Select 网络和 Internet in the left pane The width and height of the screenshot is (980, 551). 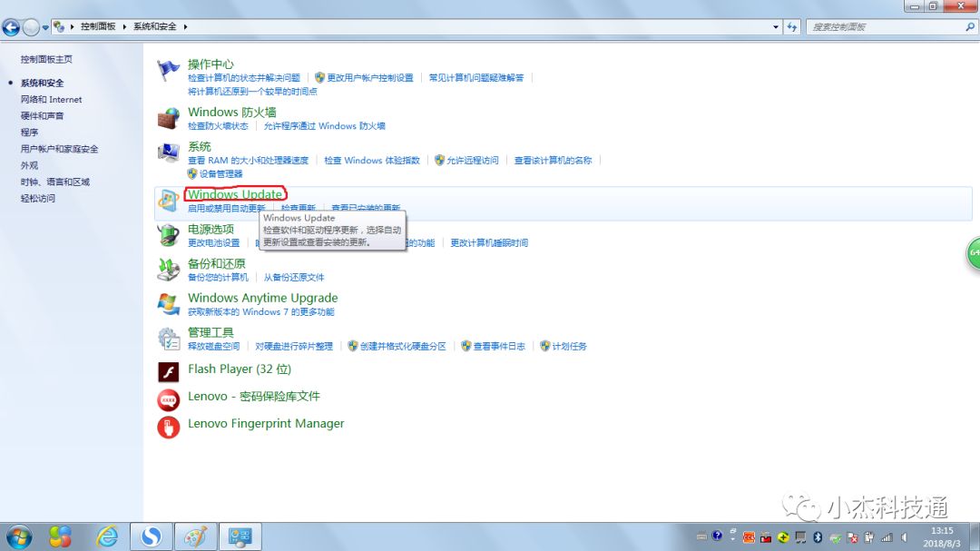pyautogui.click(x=51, y=100)
